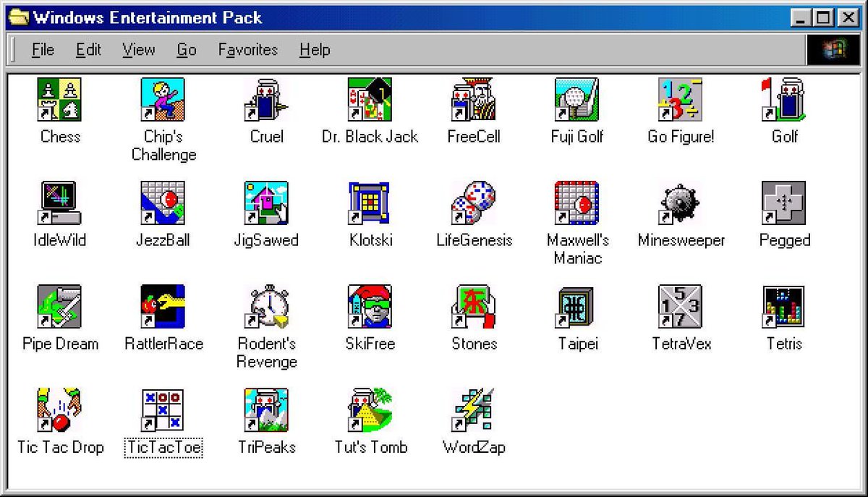Click the Maxwell's Maniac icon
The image size is (868, 497).
tap(577, 203)
